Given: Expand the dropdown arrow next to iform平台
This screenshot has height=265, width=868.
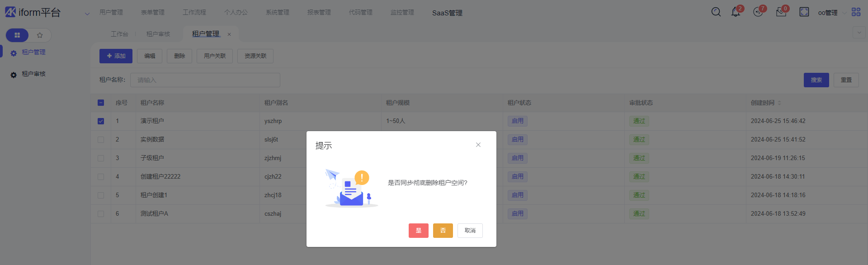Looking at the screenshot, I should [87, 14].
